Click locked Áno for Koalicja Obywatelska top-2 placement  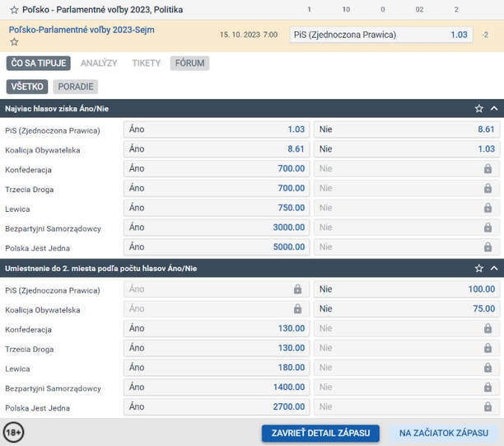pyautogui.click(x=217, y=308)
